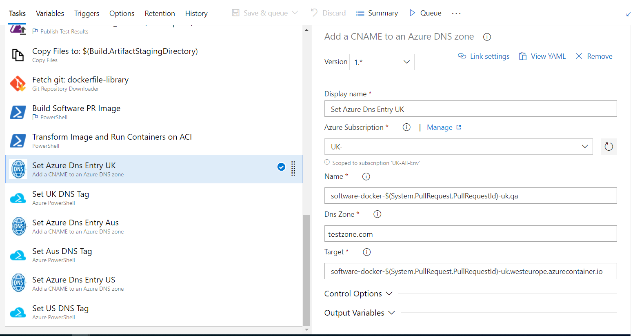Click the Target input field

[471, 271]
